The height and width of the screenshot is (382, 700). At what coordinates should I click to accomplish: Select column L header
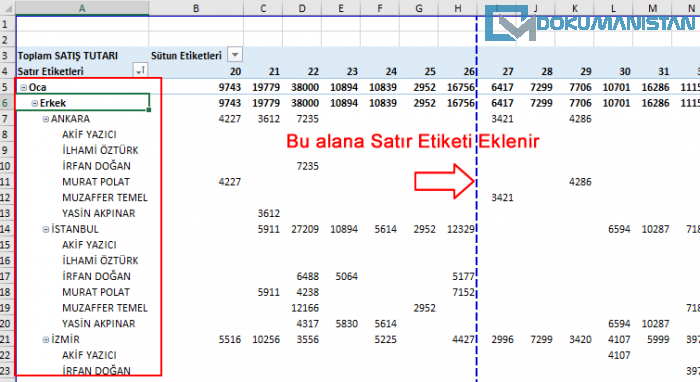(613, 8)
